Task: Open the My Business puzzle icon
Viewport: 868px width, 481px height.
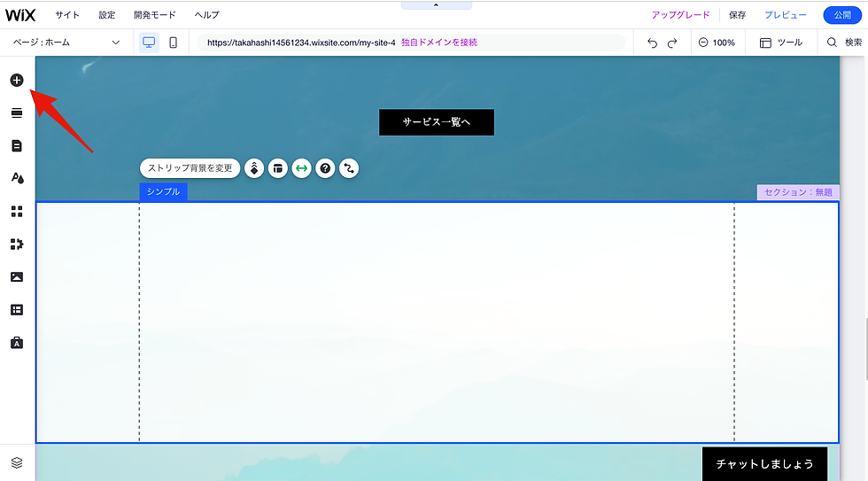Action: point(17,244)
